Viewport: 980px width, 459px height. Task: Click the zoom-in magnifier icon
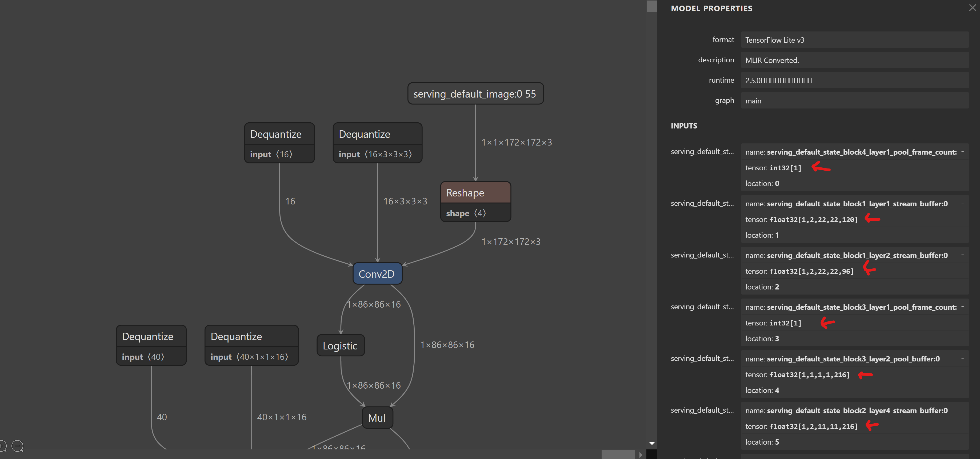(x=3, y=446)
